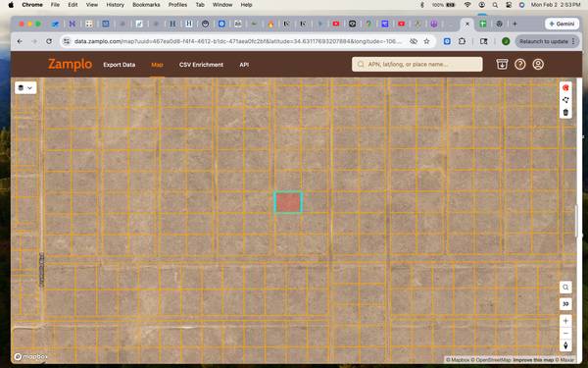Image resolution: width=588 pixels, height=368 pixels.
Task: Select the highlighted red parcel
Action: (288, 202)
